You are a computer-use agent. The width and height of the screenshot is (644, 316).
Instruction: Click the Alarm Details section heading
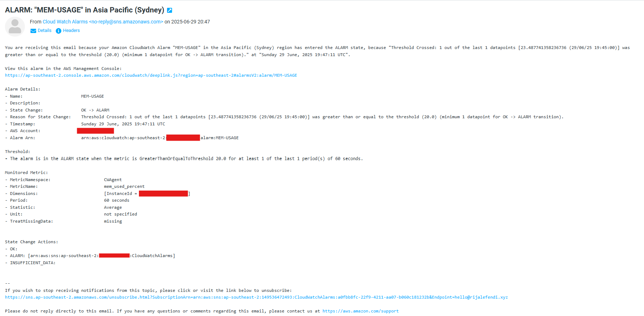click(23, 89)
